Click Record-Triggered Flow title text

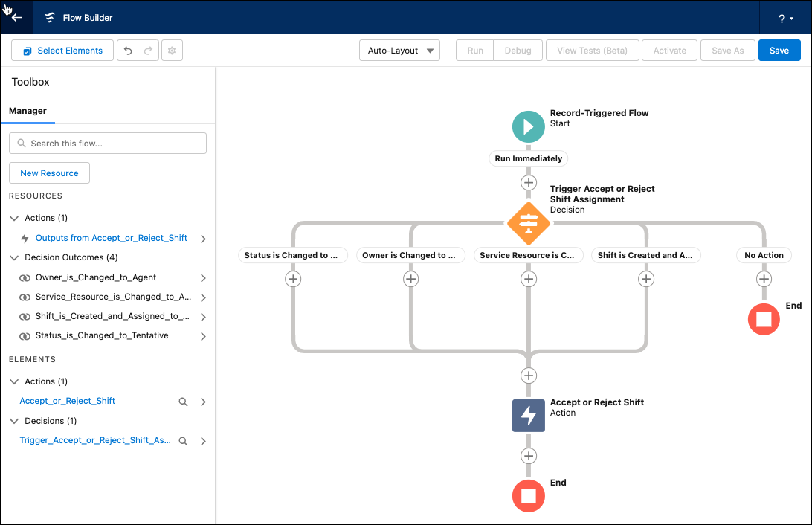coord(599,113)
